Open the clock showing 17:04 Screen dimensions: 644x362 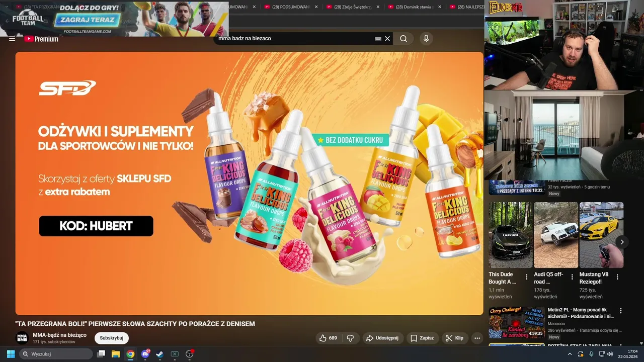click(627, 354)
